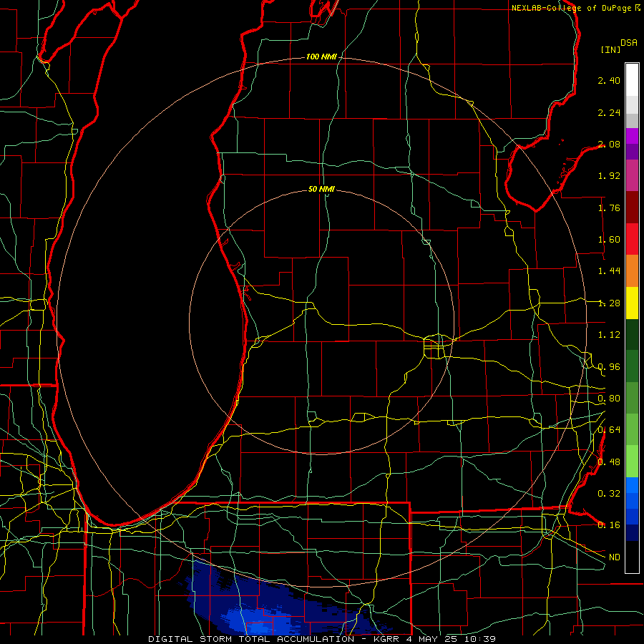
Task: Click the 1.76 legend value
Action: tap(609, 208)
